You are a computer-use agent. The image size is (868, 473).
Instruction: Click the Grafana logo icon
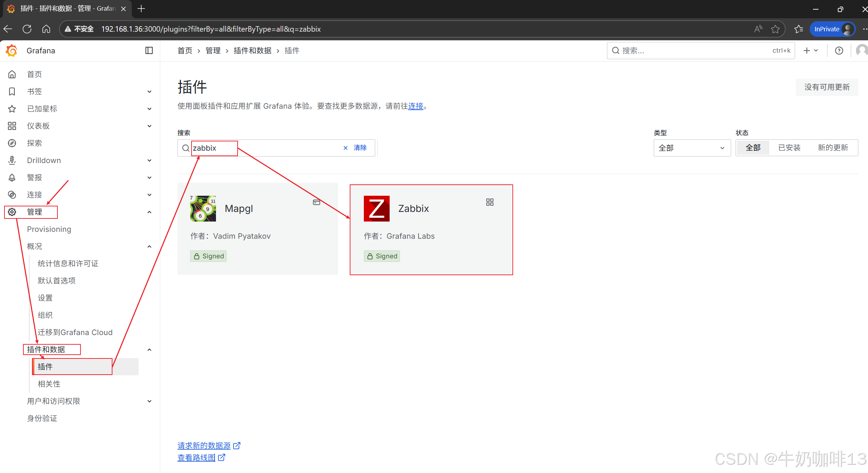(12, 51)
